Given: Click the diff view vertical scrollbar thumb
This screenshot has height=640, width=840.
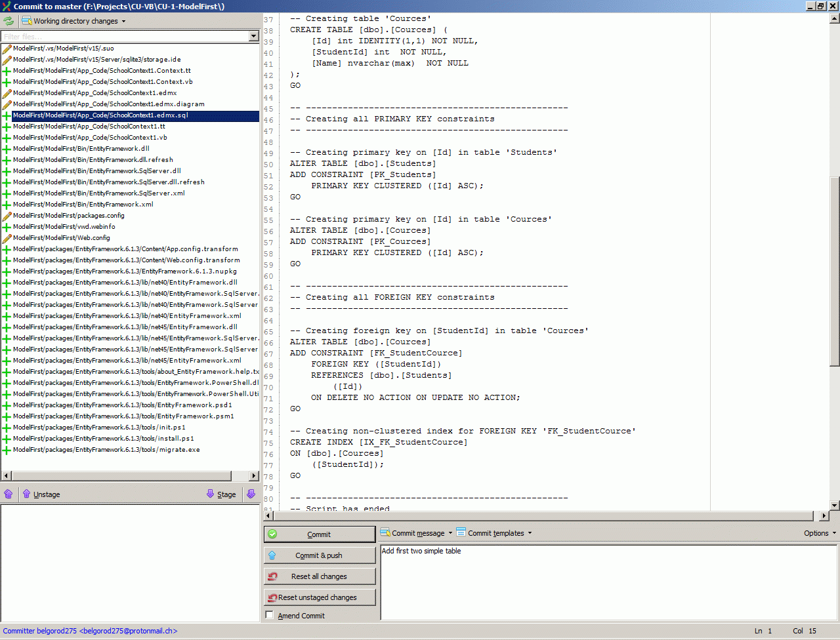Looking at the screenshot, I should click(835, 271).
